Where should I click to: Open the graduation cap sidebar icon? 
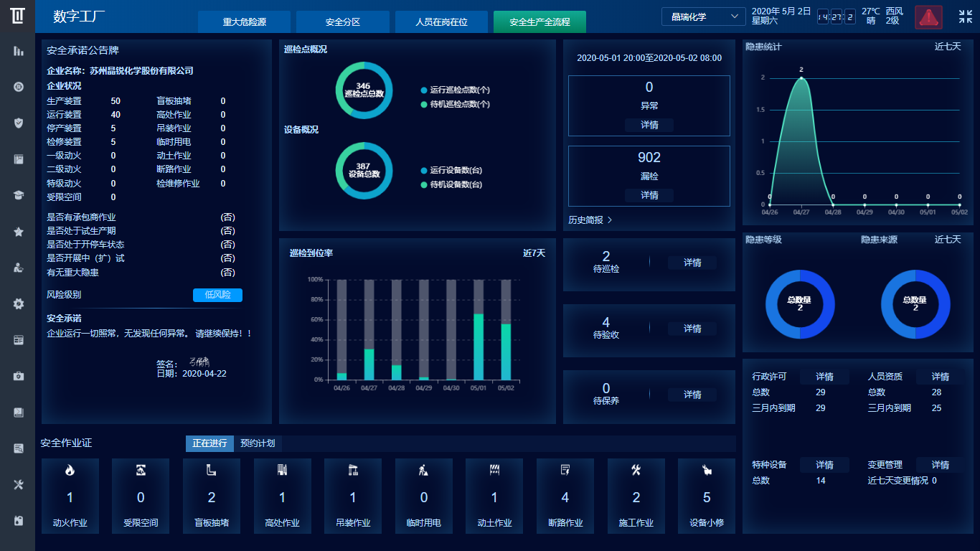tap(19, 195)
